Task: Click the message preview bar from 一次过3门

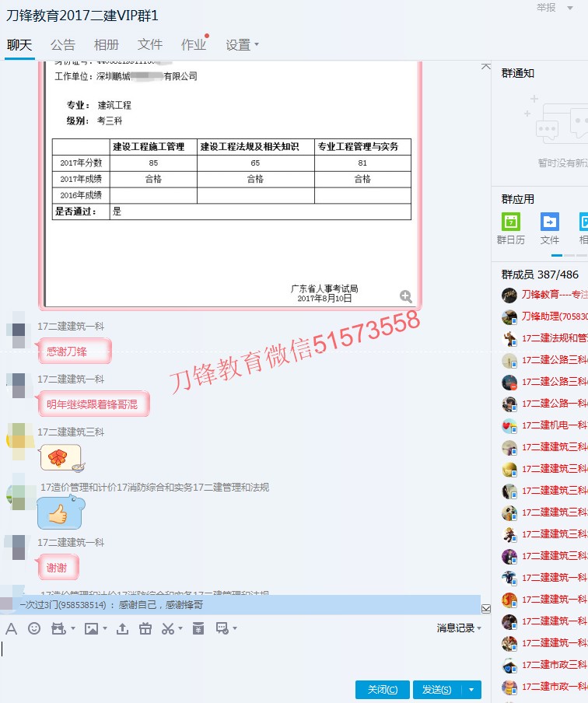Action: 240,605
